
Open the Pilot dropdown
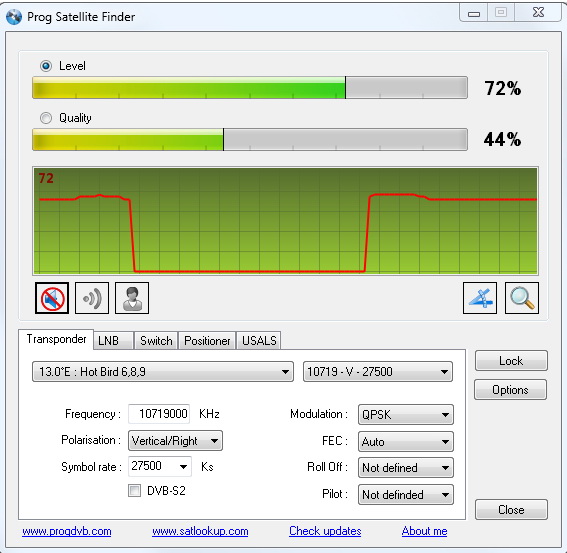[x=406, y=494]
